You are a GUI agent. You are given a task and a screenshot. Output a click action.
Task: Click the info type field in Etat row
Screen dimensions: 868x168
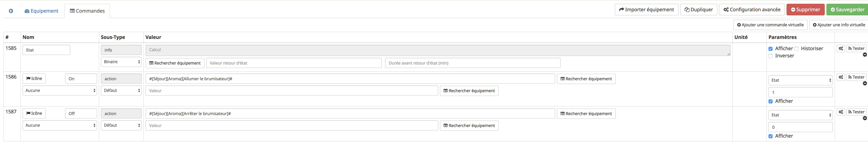(x=121, y=50)
